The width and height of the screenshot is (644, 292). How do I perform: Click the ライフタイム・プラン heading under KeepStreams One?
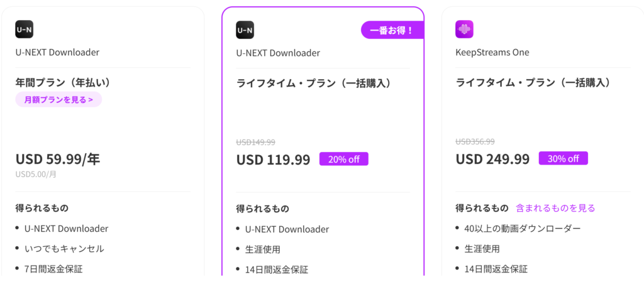[533, 82]
